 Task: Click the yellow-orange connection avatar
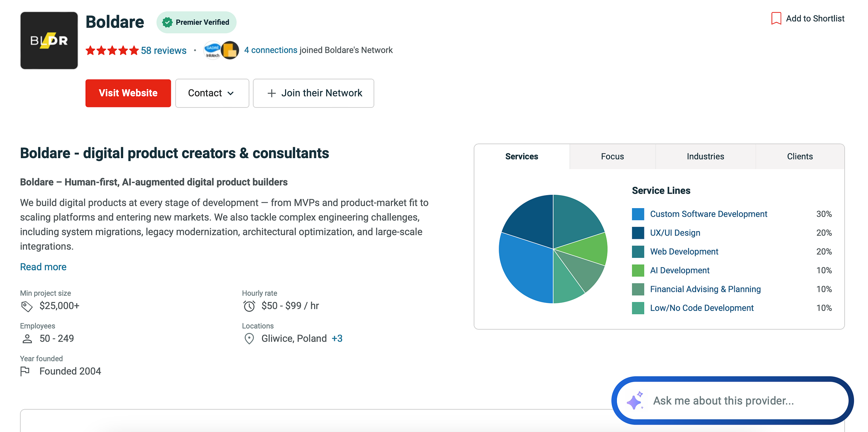coord(230,50)
